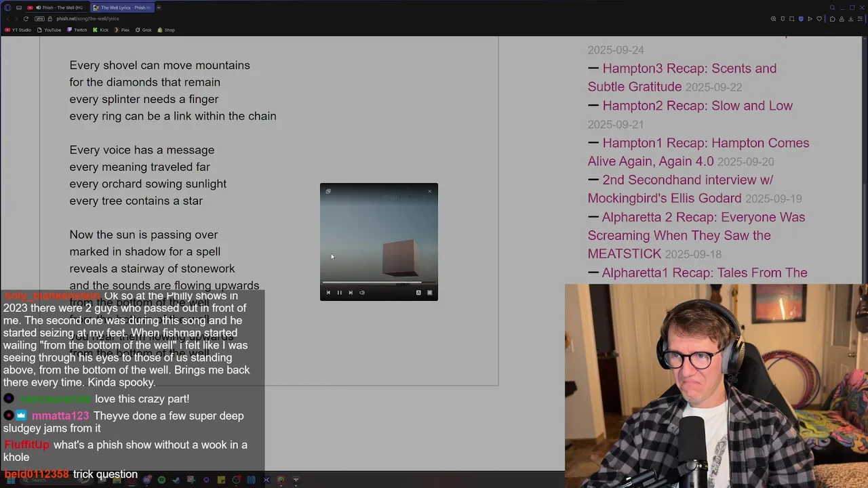This screenshot has width=868, height=488.
Task: Open Discord from the taskbar
Action: click(x=147, y=480)
